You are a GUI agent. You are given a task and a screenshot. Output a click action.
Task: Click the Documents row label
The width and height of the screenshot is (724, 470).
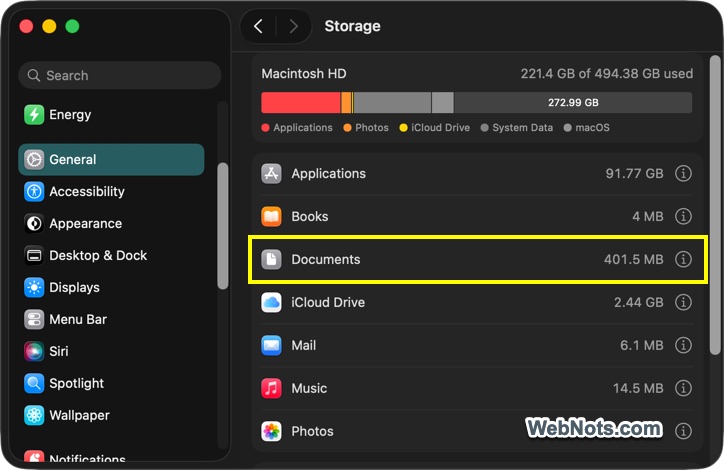(x=326, y=259)
